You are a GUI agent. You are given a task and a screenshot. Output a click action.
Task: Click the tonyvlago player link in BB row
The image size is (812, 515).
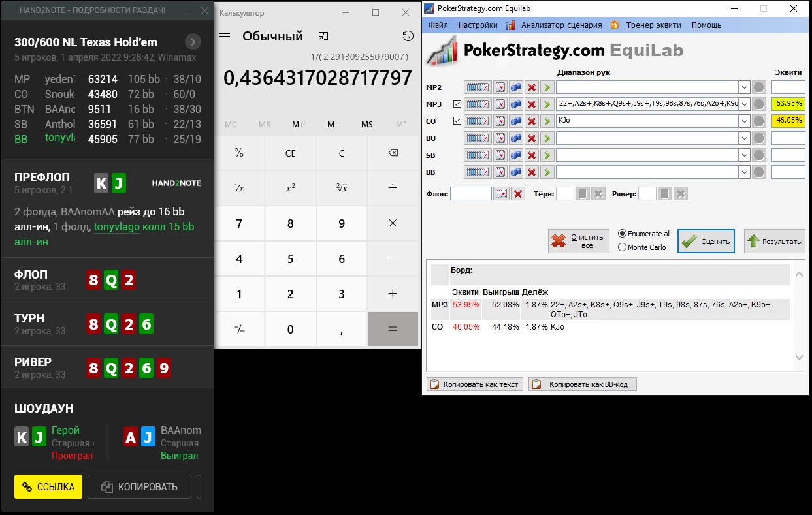[60, 138]
